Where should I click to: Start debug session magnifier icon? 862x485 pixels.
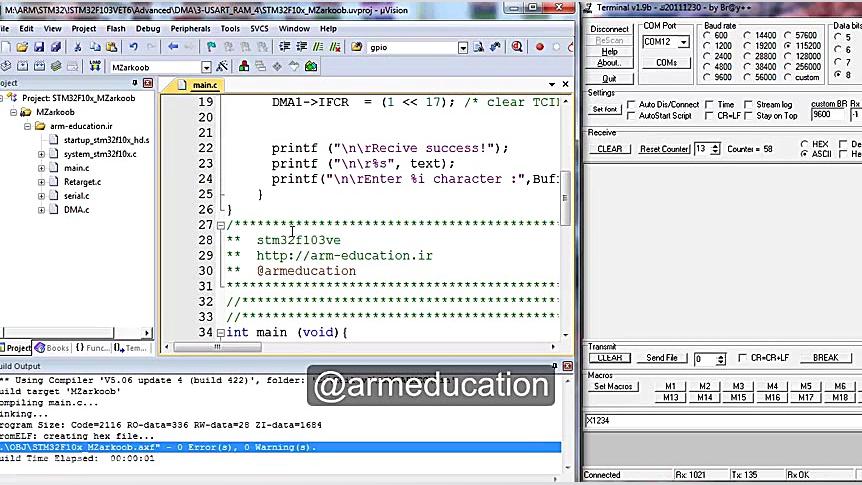coord(517,47)
